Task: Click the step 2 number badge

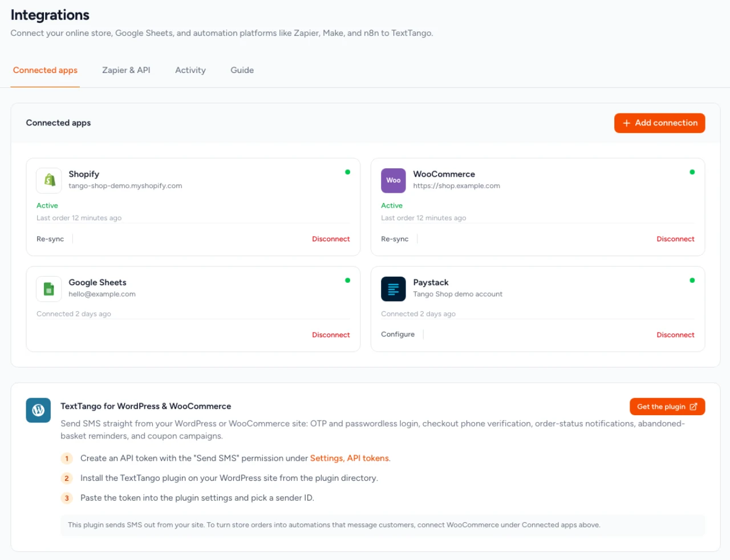Action: [67, 478]
